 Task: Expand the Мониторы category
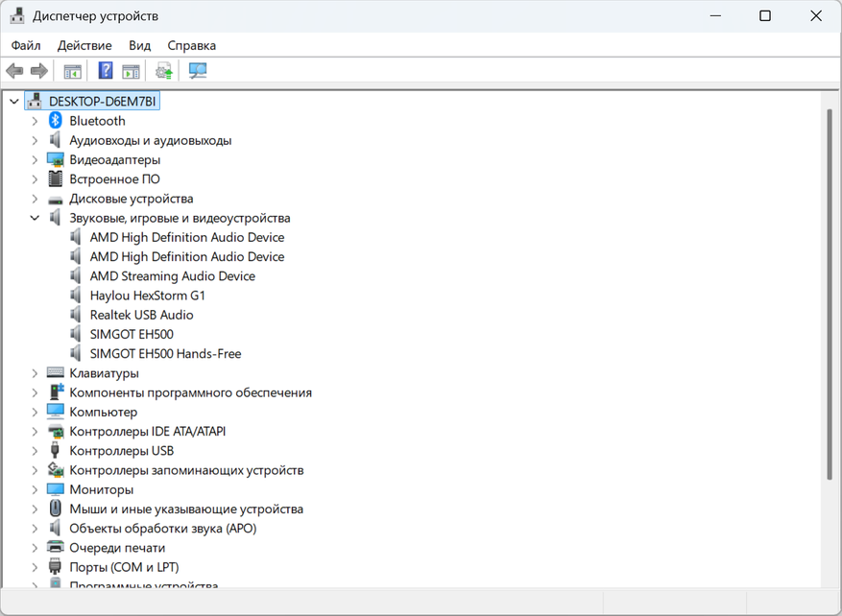tap(35, 489)
